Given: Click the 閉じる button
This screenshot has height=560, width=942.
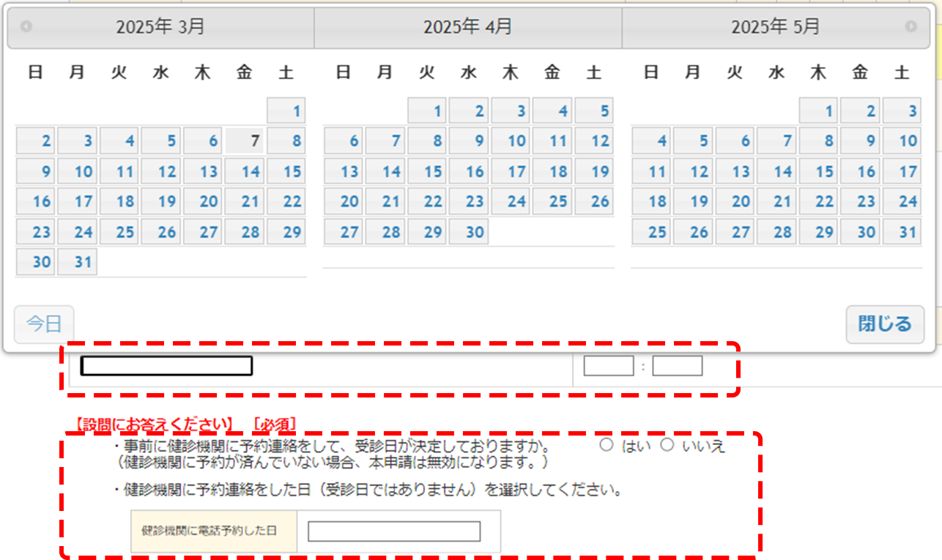Looking at the screenshot, I should [x=884, y=324].
